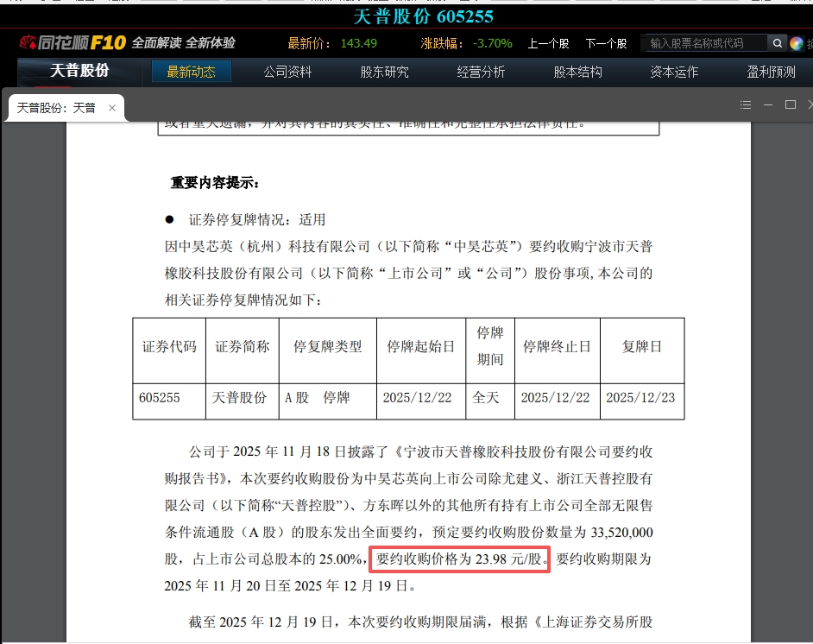
Task: Open the list menu icon in tab bar
Action: [x=746, y=104]
